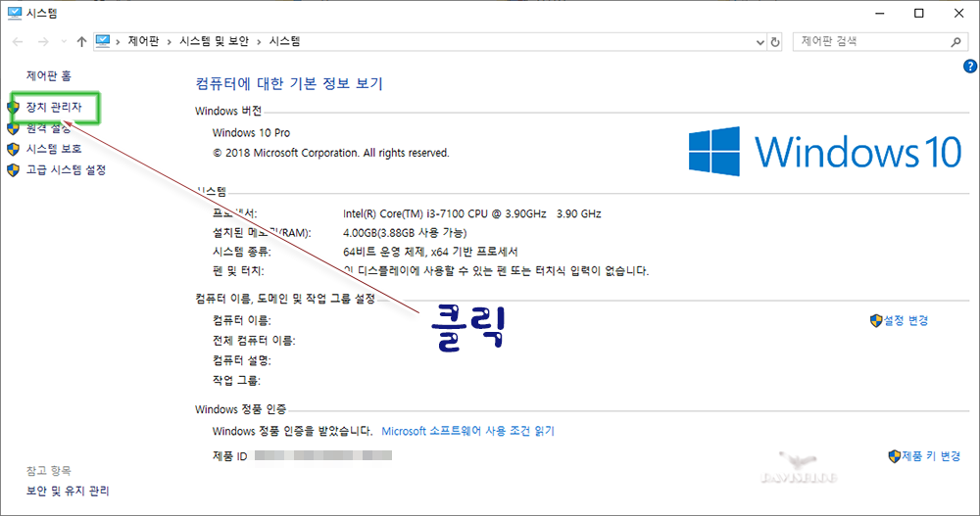This screenshot has height=516, width=980.
Task: Select the text Windows 10 Pro
Action: 251,132
